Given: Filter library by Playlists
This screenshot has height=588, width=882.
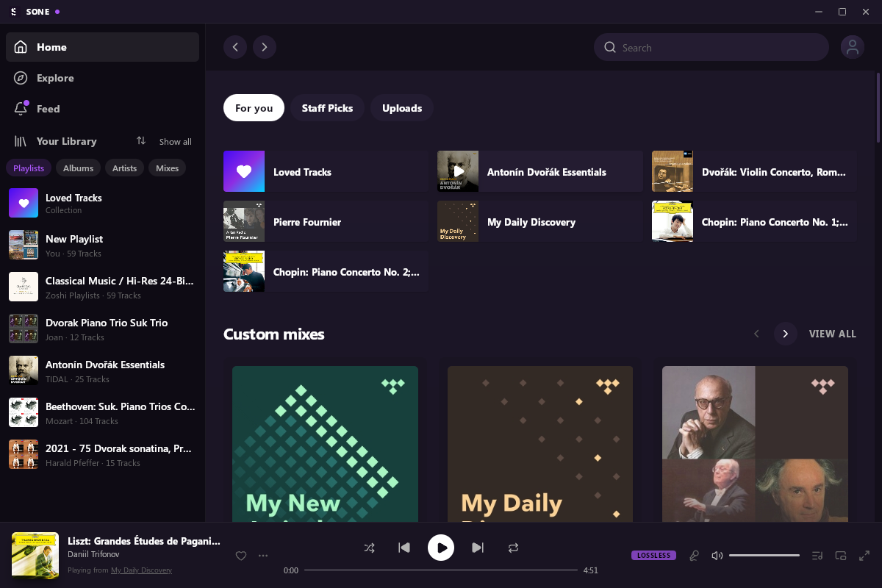Looking at the screenshot, I should click(29, 168).
